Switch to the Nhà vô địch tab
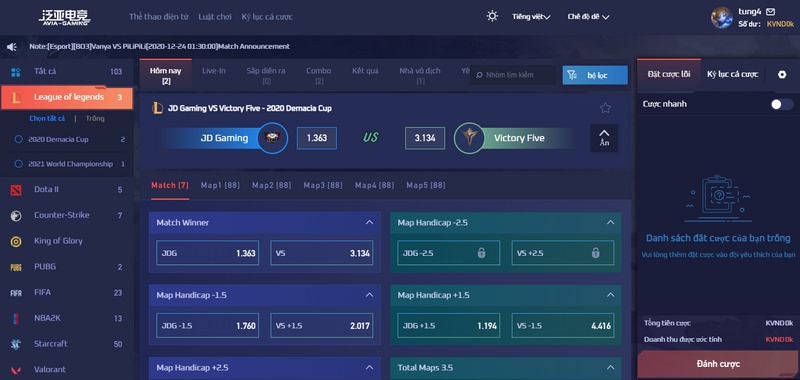 420,75
